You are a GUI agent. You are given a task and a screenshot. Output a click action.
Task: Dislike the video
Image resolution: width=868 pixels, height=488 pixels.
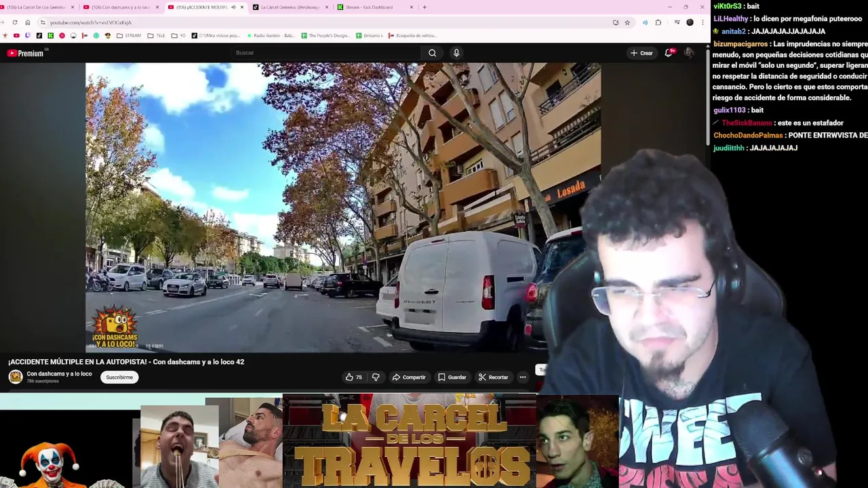click(376, 378)
